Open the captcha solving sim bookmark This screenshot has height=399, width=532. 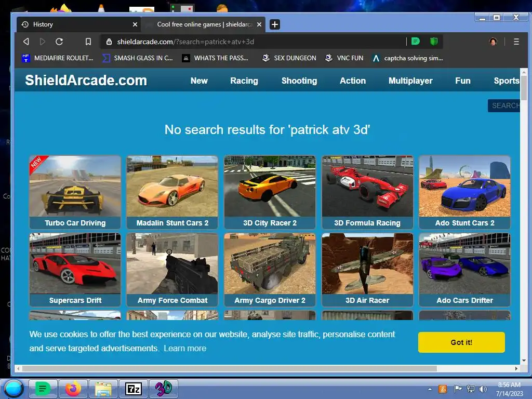tap(407, 58)
